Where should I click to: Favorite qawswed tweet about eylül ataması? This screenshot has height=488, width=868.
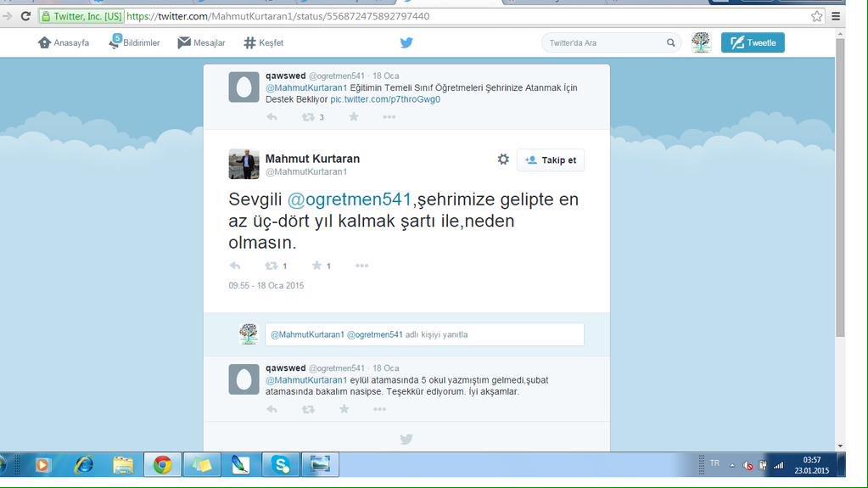pyautogui.click(x=344, y=409)
